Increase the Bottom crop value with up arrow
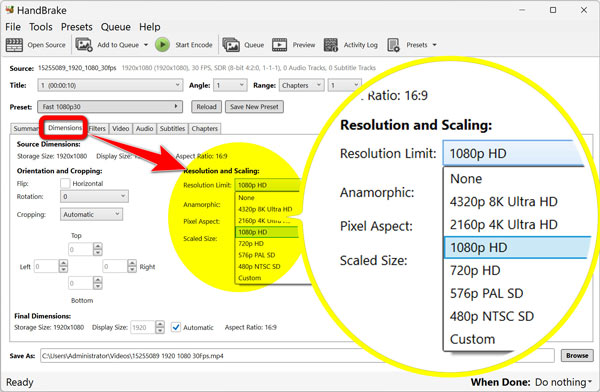600x392 pixels. point(98,280)
